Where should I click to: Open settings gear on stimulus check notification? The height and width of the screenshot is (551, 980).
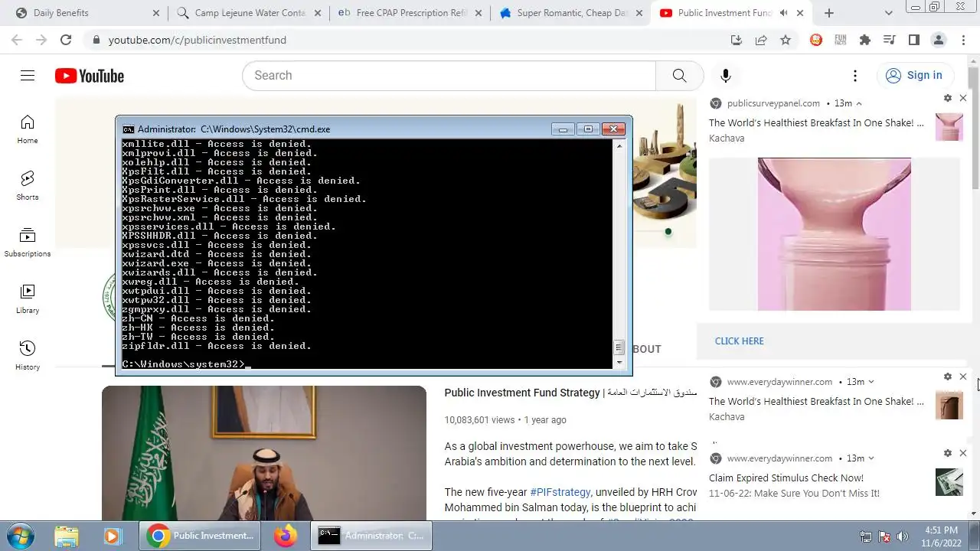(948, 453)
